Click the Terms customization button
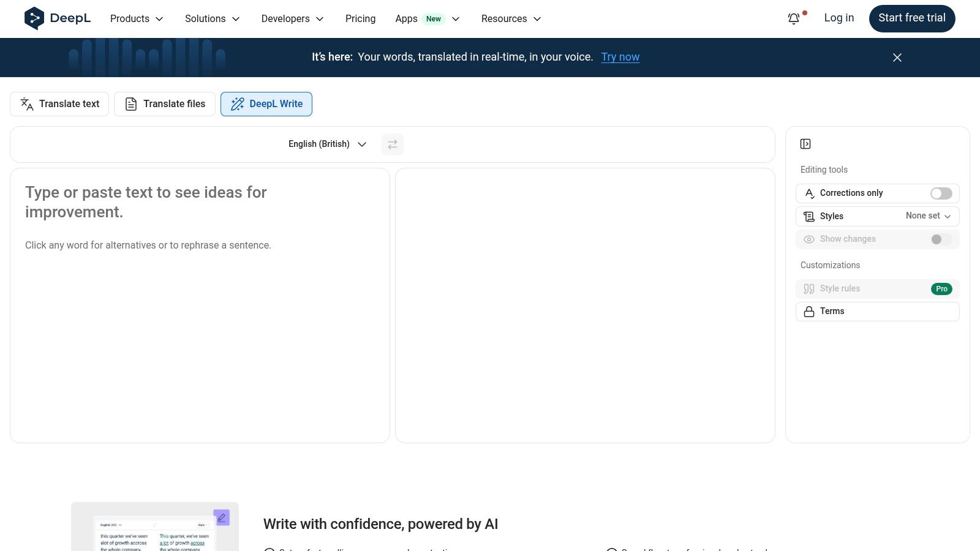The image size is (980, 551). pyautogui.click(x=877, y=312)
